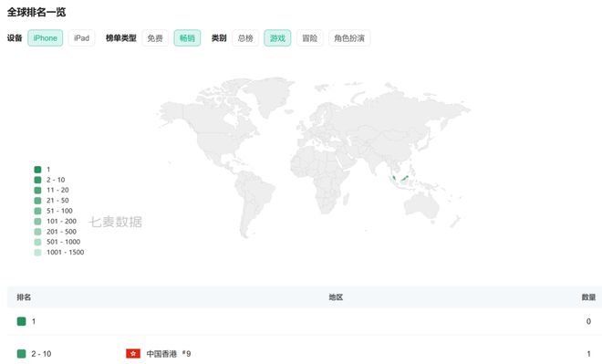Click the 全球排名一览 heading

point(36,12)
